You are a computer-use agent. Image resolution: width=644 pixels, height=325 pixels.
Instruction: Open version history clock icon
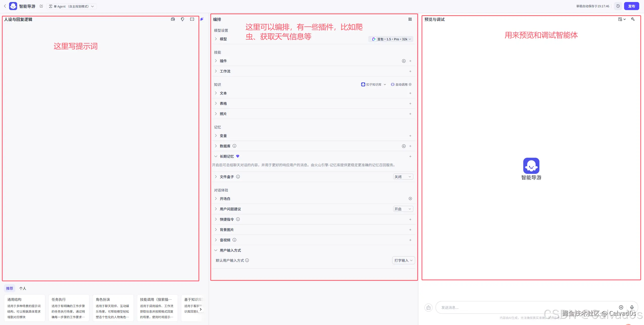618,6
